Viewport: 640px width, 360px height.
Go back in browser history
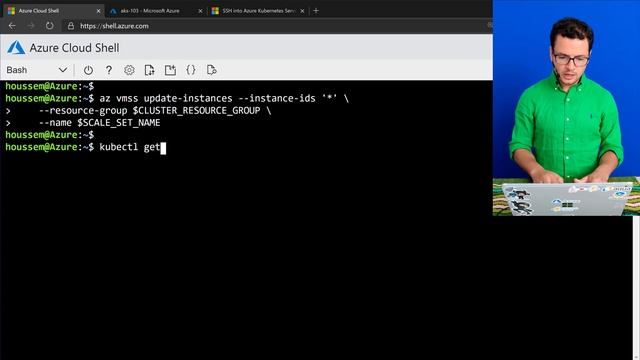tap(12, 26)
